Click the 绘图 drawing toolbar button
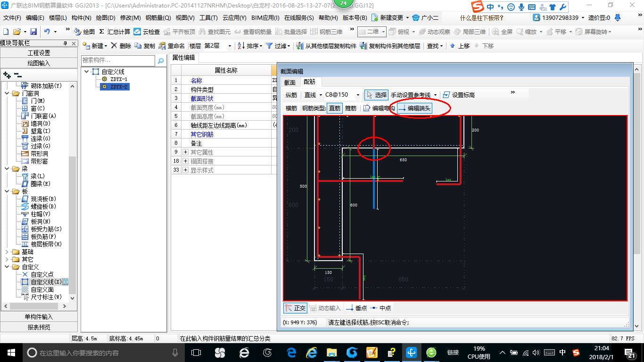This screenshot has height=362, width=644. pos(84,32)
